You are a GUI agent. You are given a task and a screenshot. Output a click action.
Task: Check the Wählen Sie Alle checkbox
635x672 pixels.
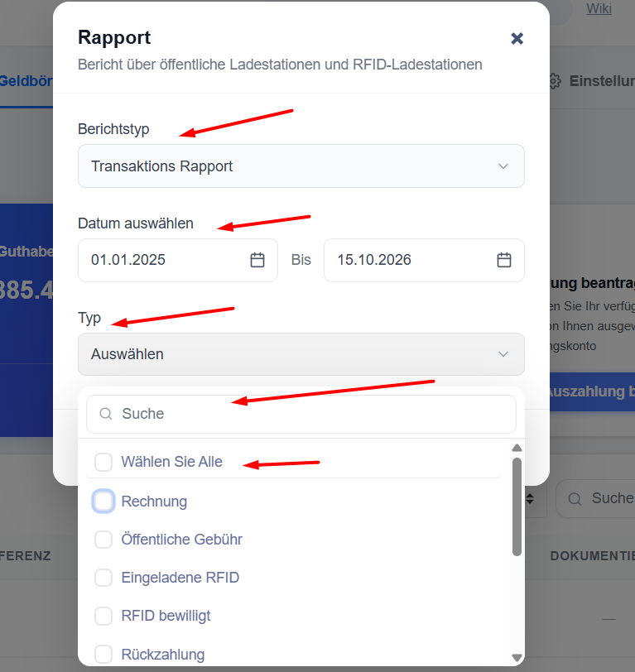coord(103,462)
